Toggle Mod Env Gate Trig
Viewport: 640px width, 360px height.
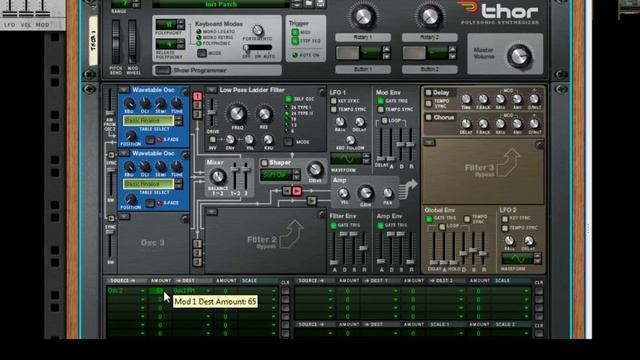(x=381, y=101)
